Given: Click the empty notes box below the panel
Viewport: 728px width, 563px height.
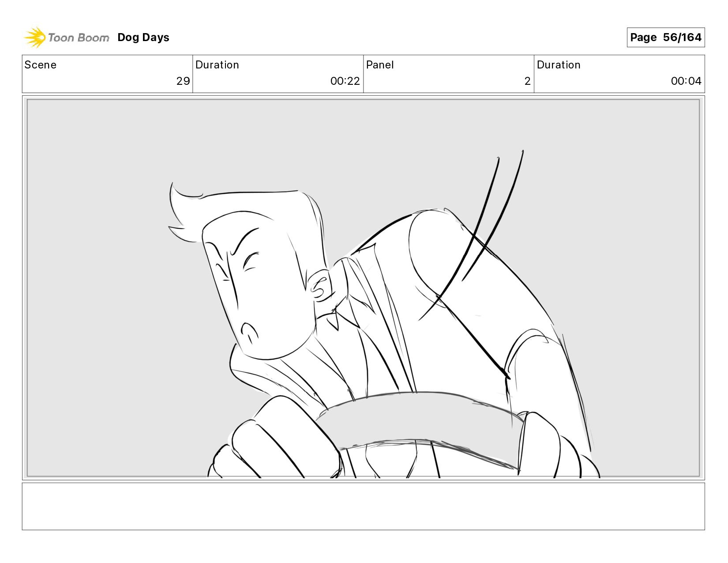Looking at the screenshot, I should coord(363,506).
